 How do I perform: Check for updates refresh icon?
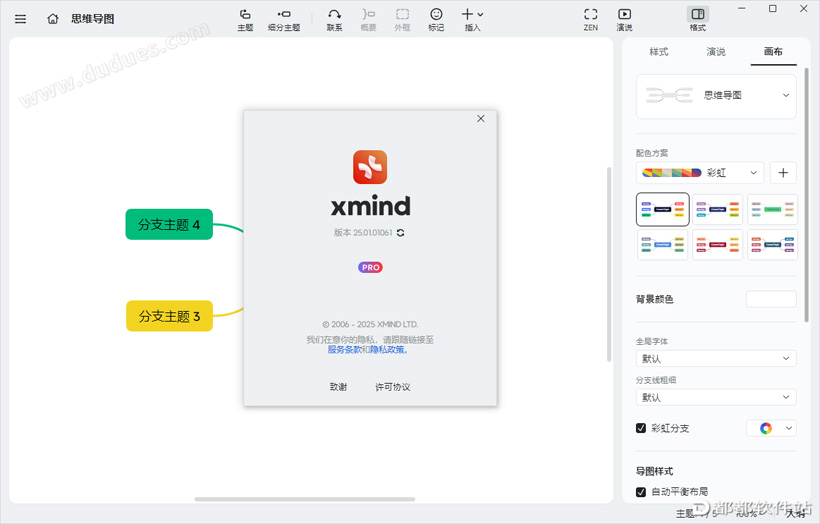401,233
